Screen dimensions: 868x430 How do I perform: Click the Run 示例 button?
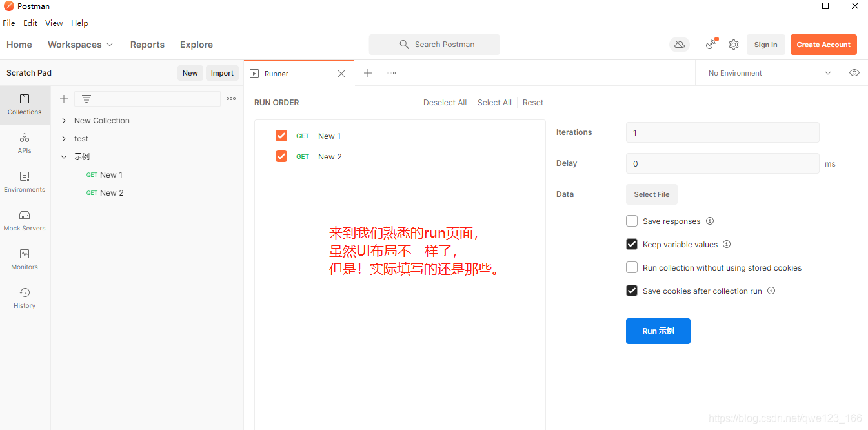coord(658,331)
